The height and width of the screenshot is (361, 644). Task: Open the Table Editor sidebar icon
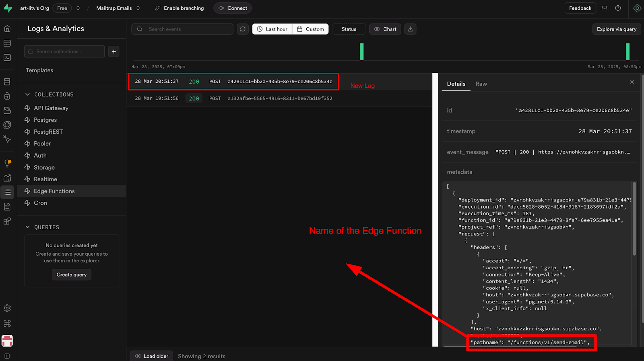pyautogui.click(x=7, y=43)
